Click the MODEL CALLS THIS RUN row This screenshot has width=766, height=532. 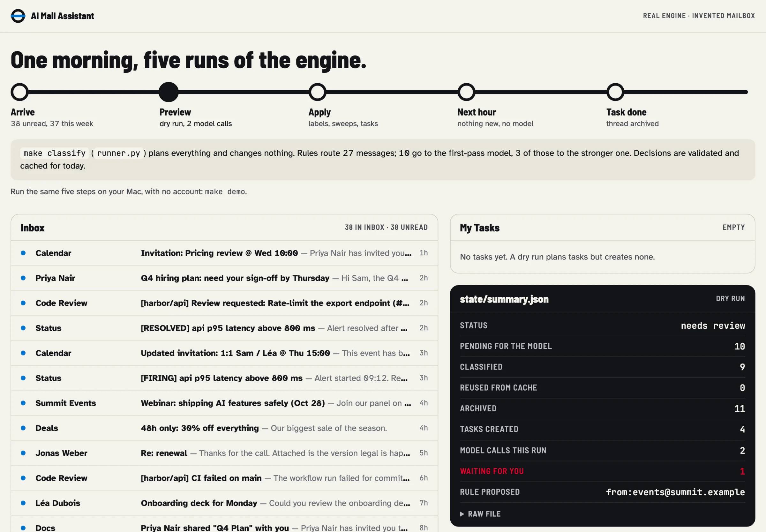602,451
